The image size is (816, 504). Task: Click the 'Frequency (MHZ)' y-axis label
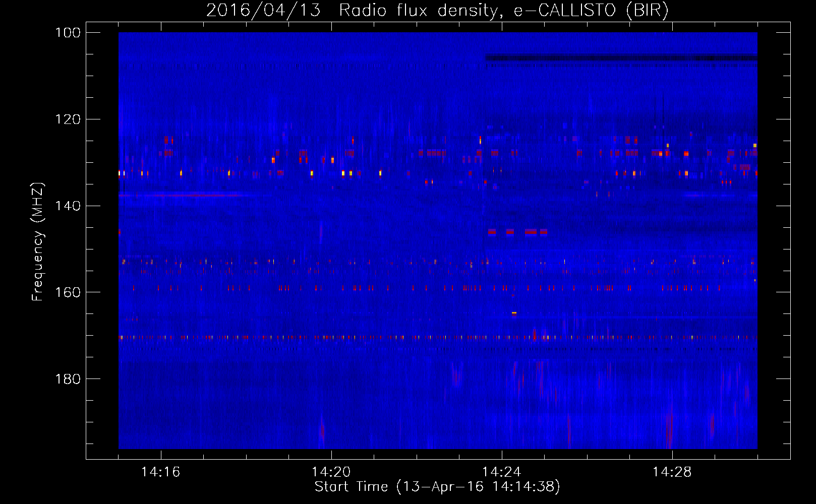pyautogui.click(x=38, y=242)
